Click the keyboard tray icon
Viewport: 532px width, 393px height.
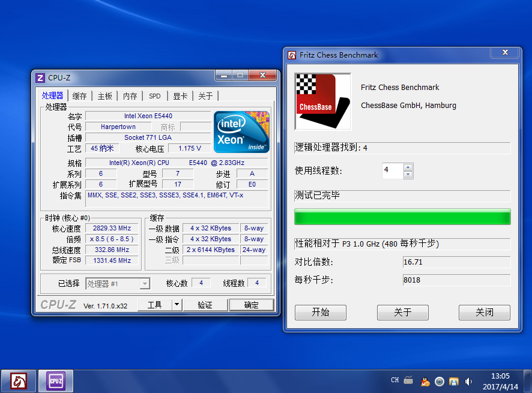(408, 380)
